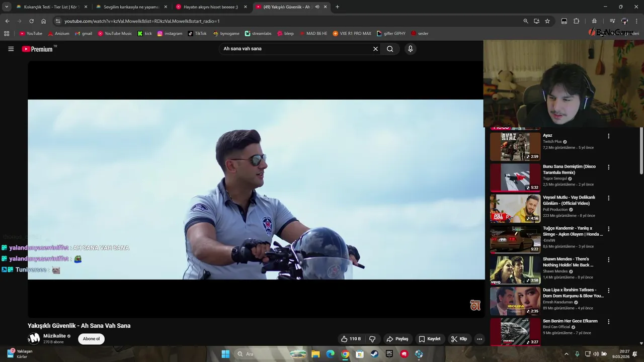Show hidden system tray icons chevron
This screenshot has width=644, height=362.
pos(566,354)
